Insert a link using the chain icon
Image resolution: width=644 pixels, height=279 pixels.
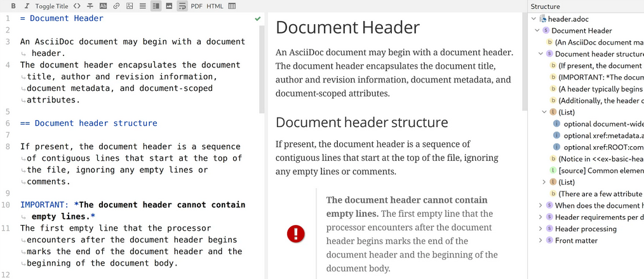[x=116, y=6]
